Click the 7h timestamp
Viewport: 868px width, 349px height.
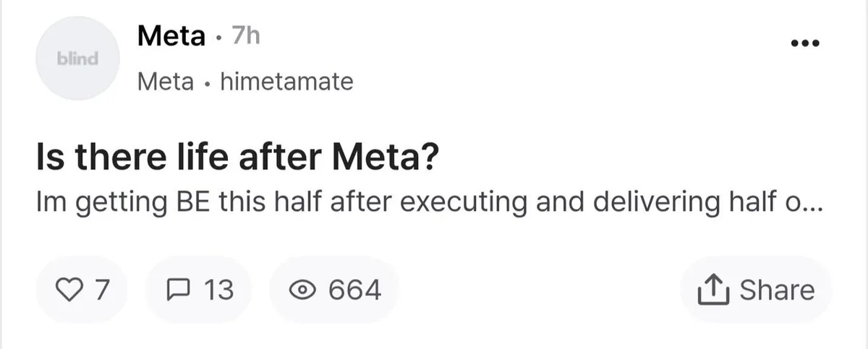click(x=243, y=36)
